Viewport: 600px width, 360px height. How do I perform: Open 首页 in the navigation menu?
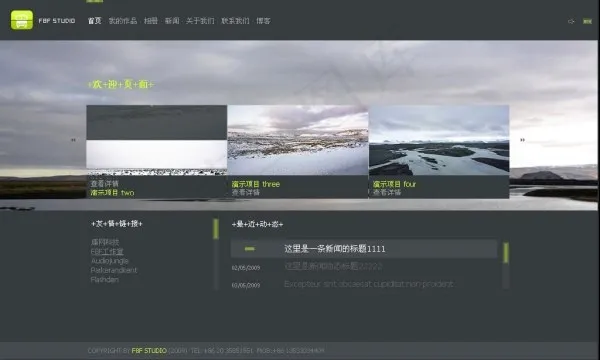[95, 21]
